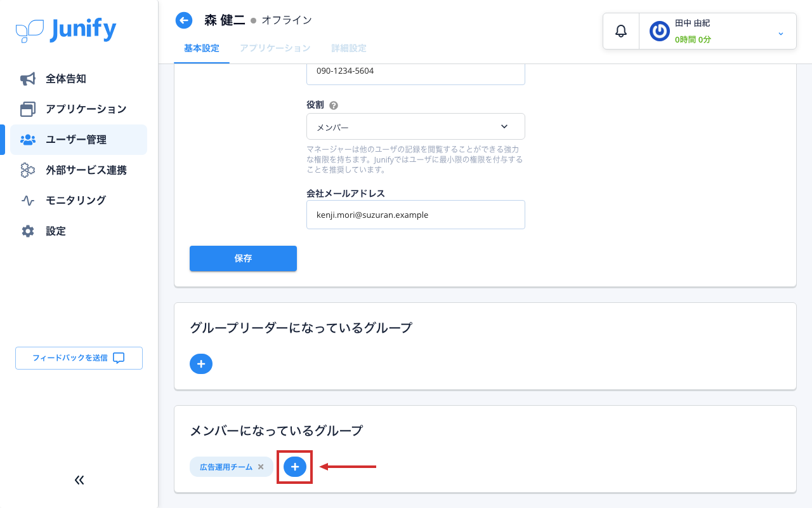Switch to the アプリケーション tab

275,48
